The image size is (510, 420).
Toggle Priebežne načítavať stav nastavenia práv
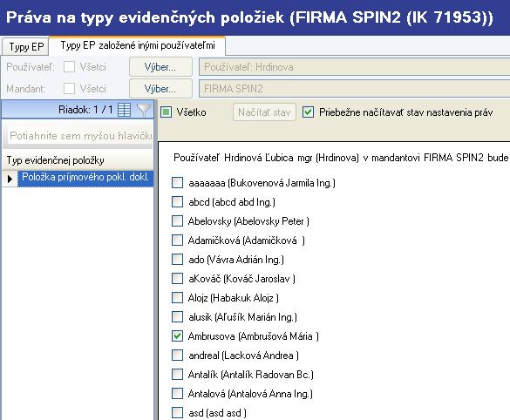[308, 112]
